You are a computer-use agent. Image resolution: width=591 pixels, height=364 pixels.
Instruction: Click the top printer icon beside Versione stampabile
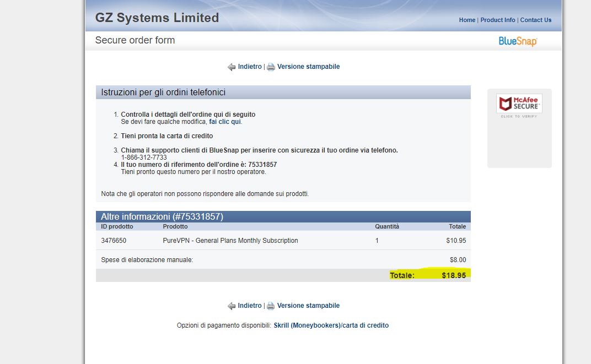coord(271,67)
